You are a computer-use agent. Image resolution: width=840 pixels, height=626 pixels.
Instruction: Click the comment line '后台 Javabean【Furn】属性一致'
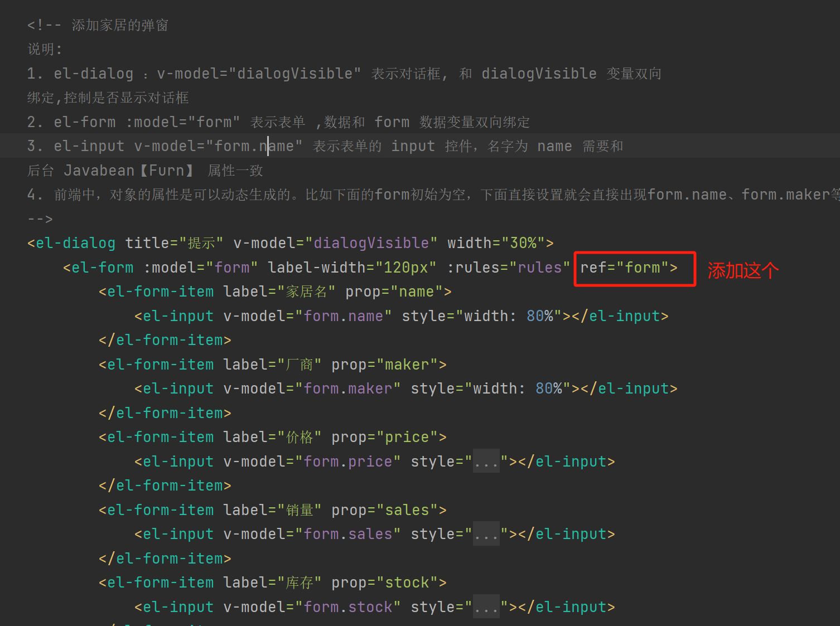145,171
